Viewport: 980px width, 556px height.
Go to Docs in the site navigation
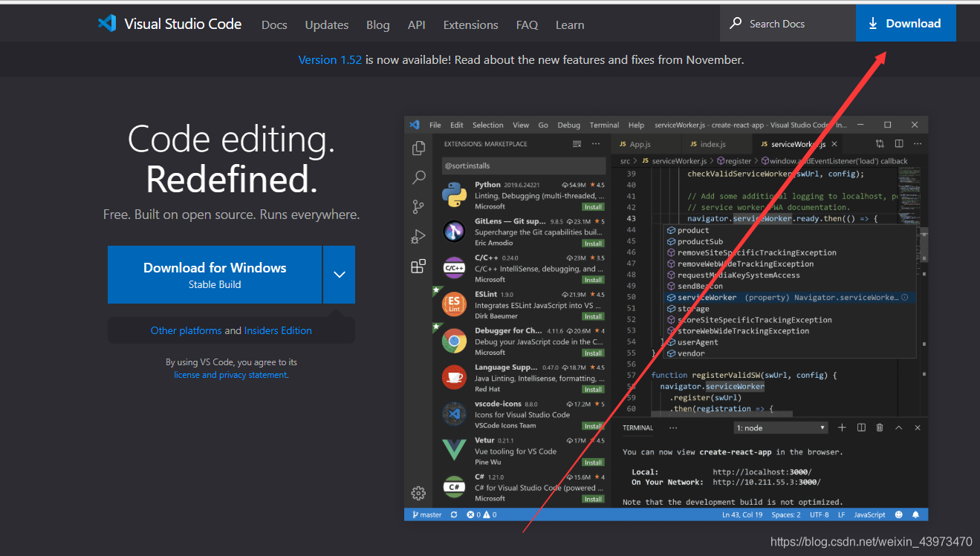coord(274,24)
